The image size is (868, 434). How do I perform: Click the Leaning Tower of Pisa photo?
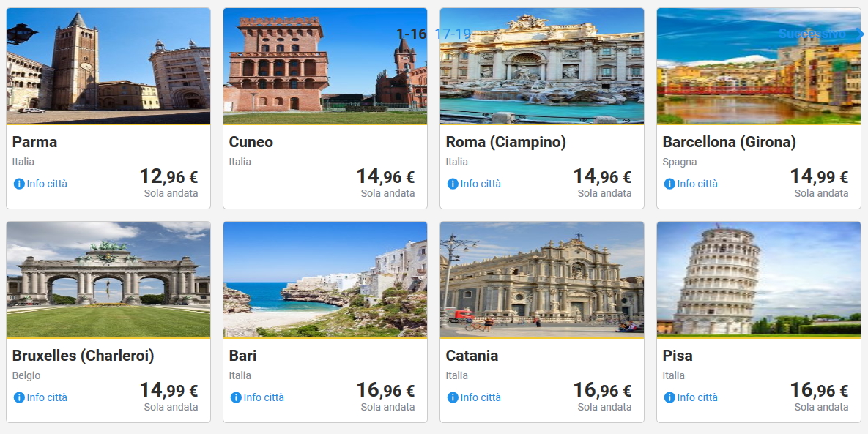pyautogui.click(x=759, y=280)
